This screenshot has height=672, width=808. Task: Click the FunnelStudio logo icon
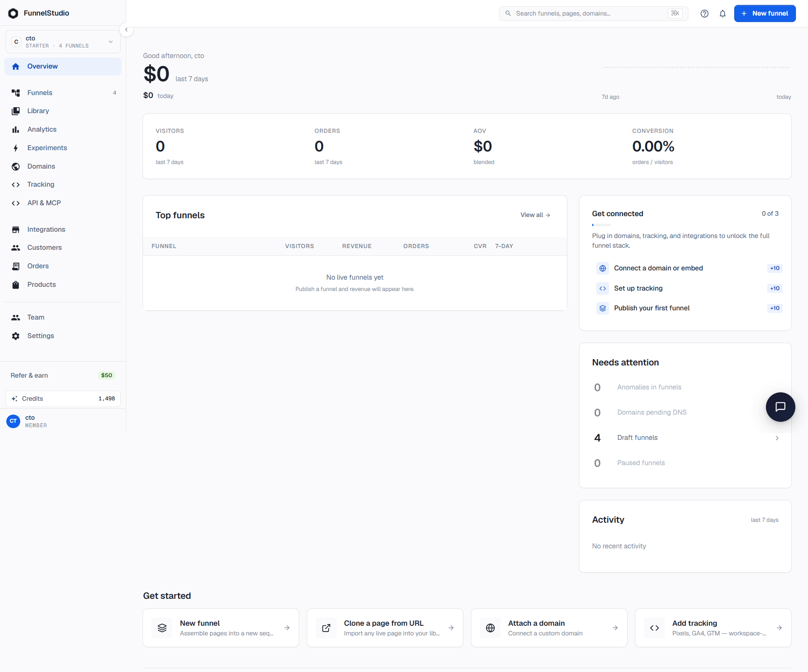tap(13, 13)
